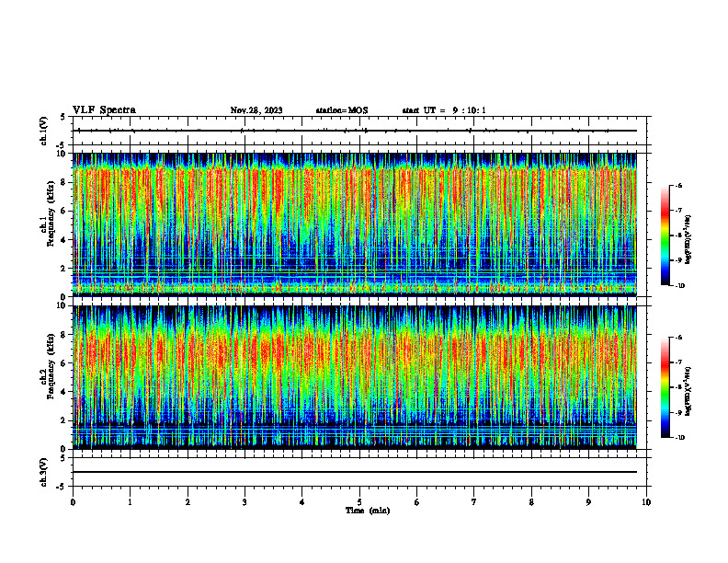Click the 5 tick label on Time axis

[x=359, y=502]
